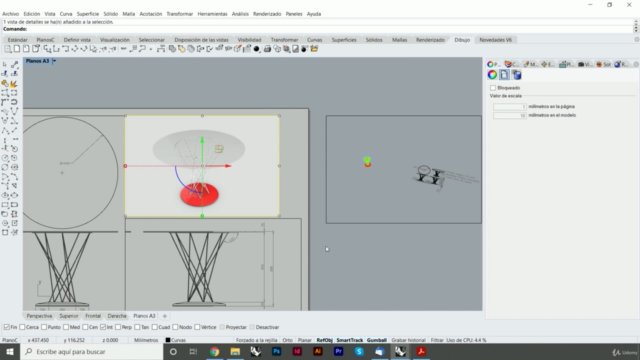Open the Milímetros units selector in status bar
This screenshot has height=360, width=640.
pos(146,340)
